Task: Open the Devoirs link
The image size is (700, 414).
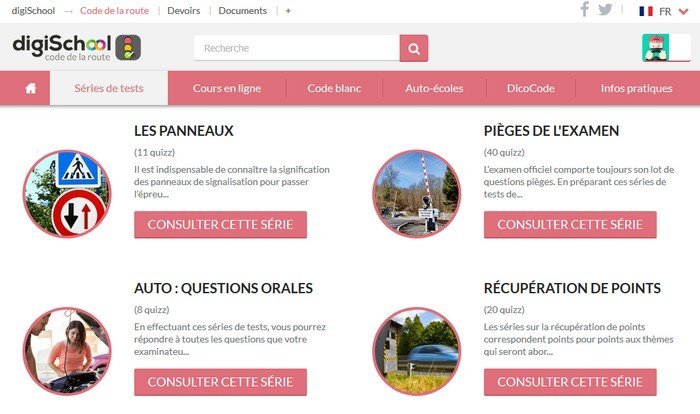Action: [183, 11]
